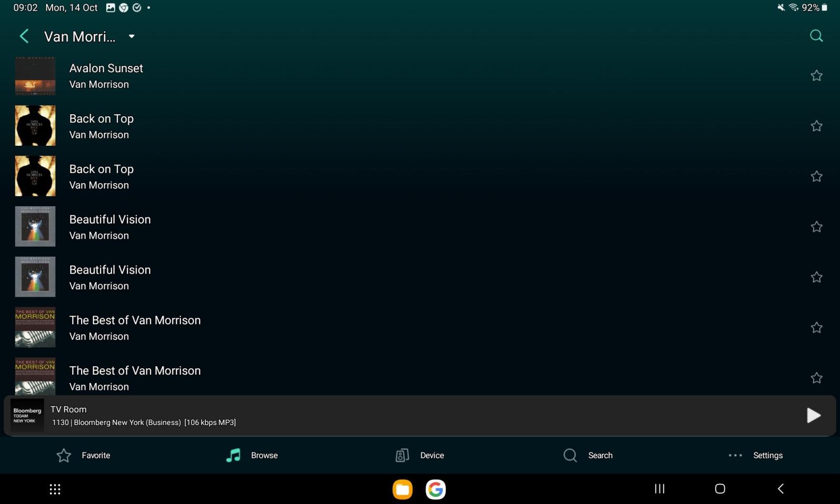Tap the TV Room player name

pos(68,409)
